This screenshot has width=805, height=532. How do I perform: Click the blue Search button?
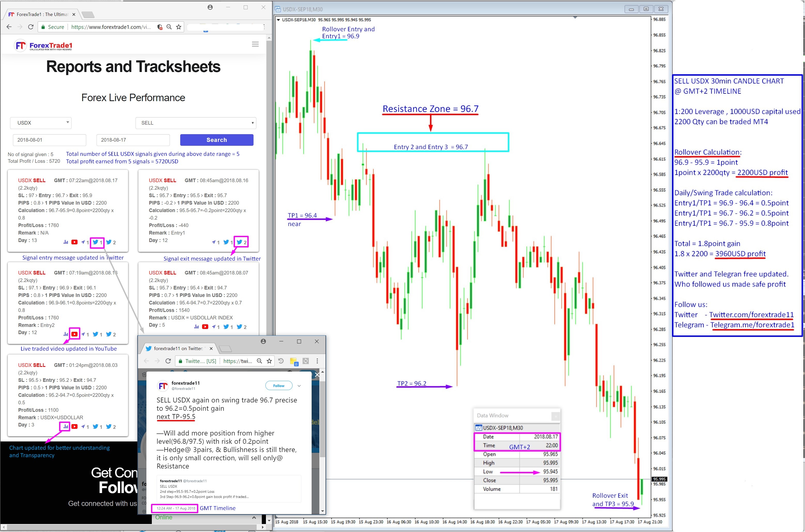pyautogui.click(x=217, y=140)
